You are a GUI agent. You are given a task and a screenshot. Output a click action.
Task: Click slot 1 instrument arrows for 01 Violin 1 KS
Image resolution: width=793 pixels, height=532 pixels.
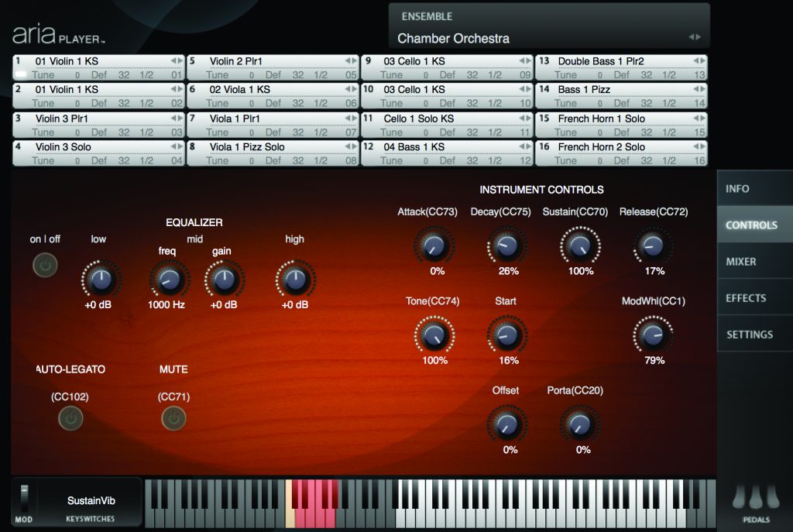point(177,60)
